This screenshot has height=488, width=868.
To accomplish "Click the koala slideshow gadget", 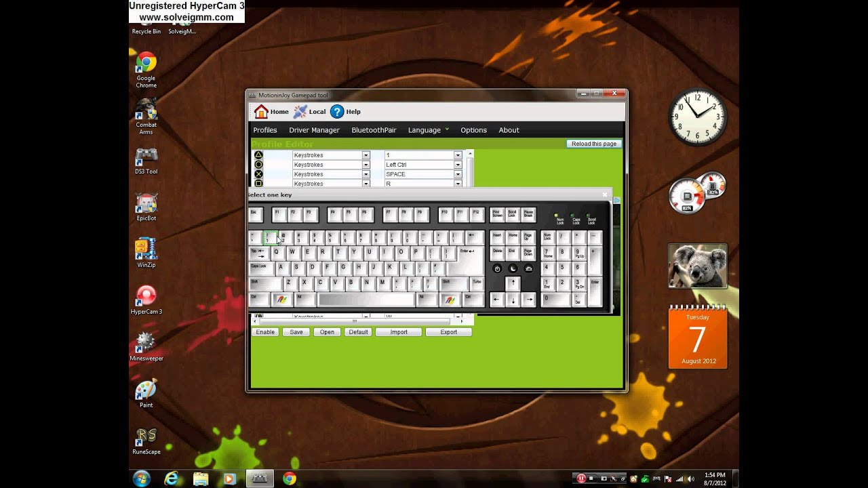I will point(697,266).
